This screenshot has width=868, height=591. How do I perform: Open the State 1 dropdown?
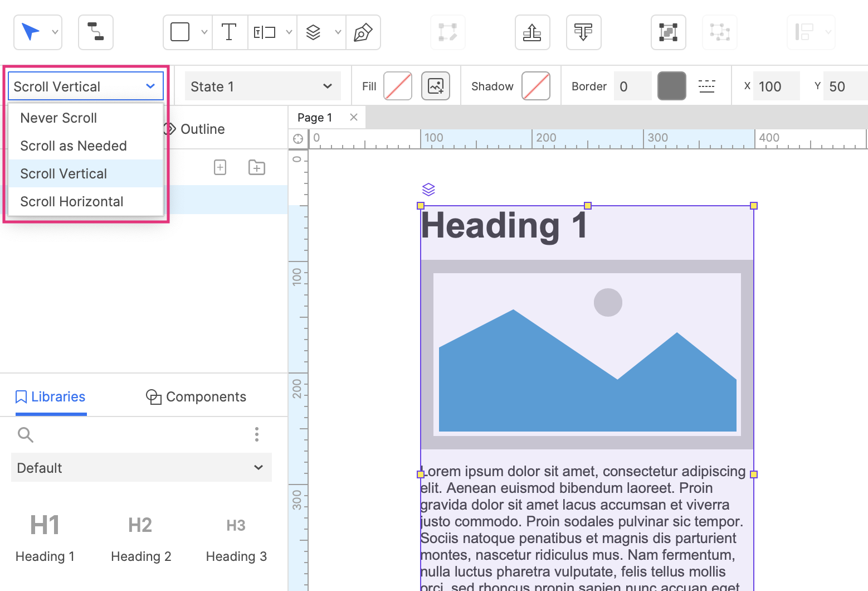(262, 86)
